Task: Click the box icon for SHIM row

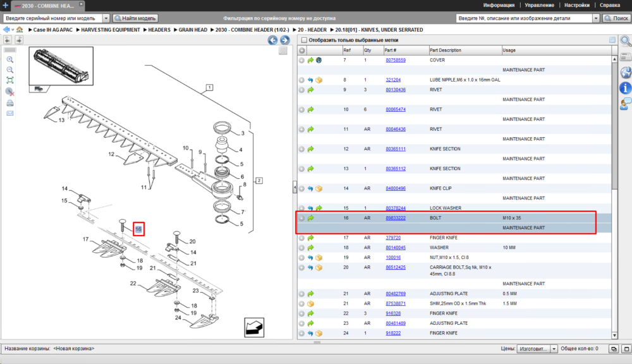Action: pos(310,303)
